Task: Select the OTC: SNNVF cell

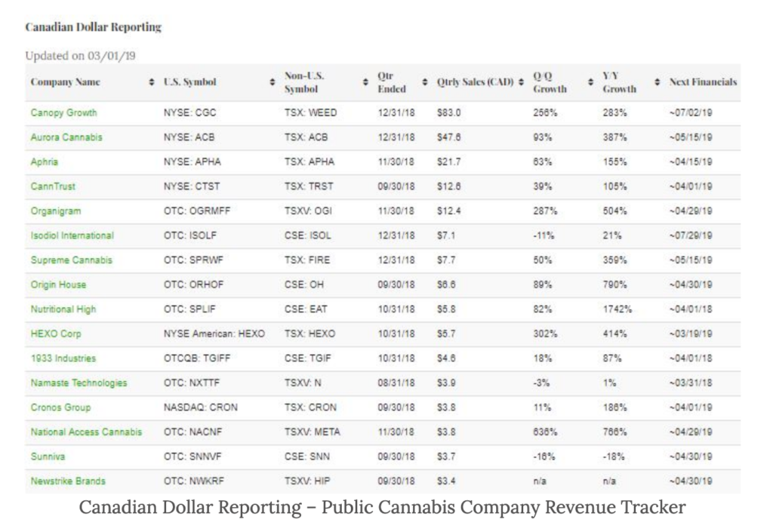Action: pos(192,457)
